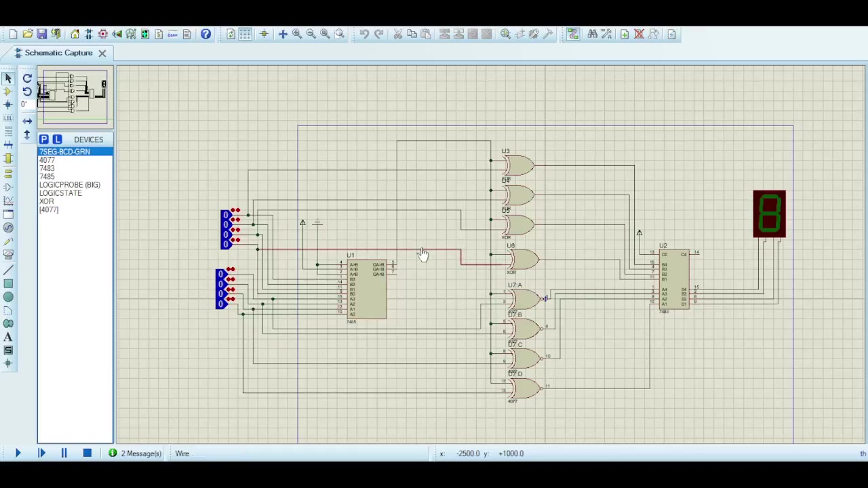
Task: Choose the Junction Dot tool
Action: point(8,105)
